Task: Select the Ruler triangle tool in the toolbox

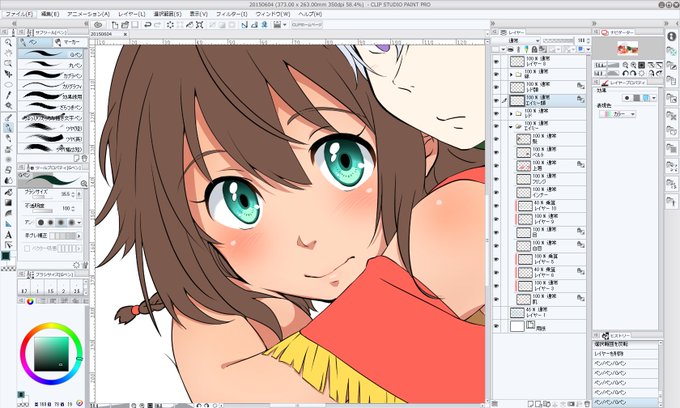Action: tap(8, 224)
